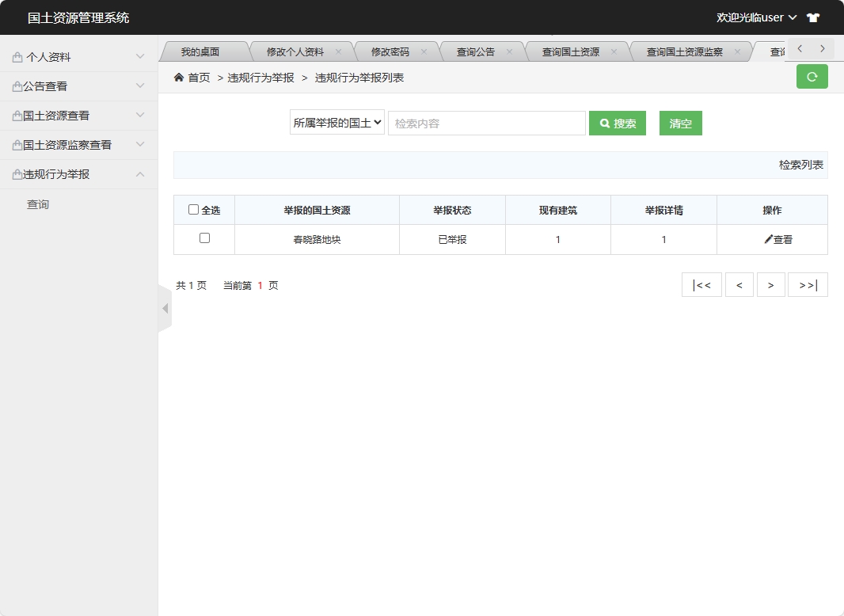Check the 全选 checkbox in table header
Image resolution: width=844 pixels, height=616 pixels.
pos(194,209)
